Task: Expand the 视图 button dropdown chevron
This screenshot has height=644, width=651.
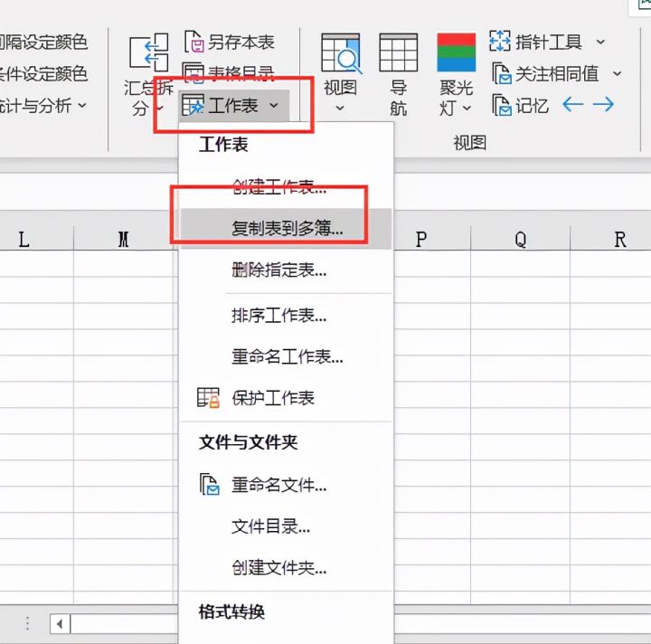Action: point(340,109)
